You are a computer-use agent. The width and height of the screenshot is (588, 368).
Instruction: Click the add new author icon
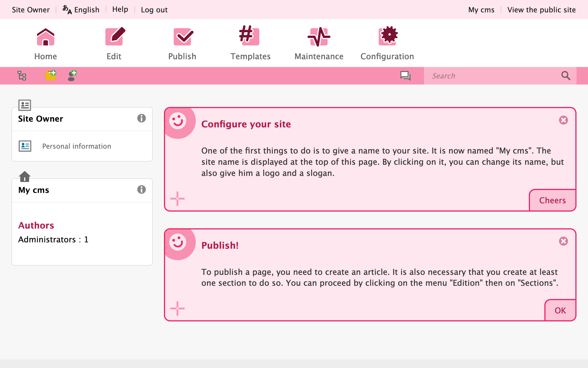pos(72,76)
